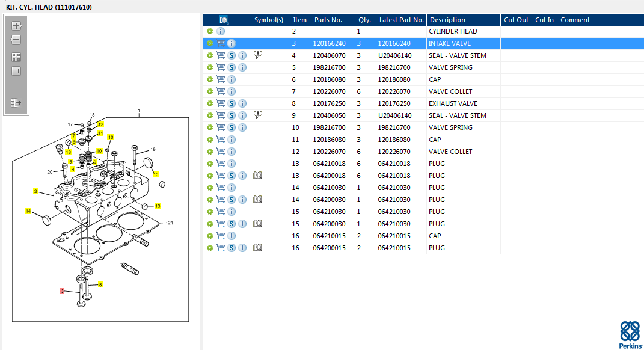The height and width of the screenshot is (350, 644).
Task: Select highlighted callout 3 in diagram
Action: tap(62, 291)
